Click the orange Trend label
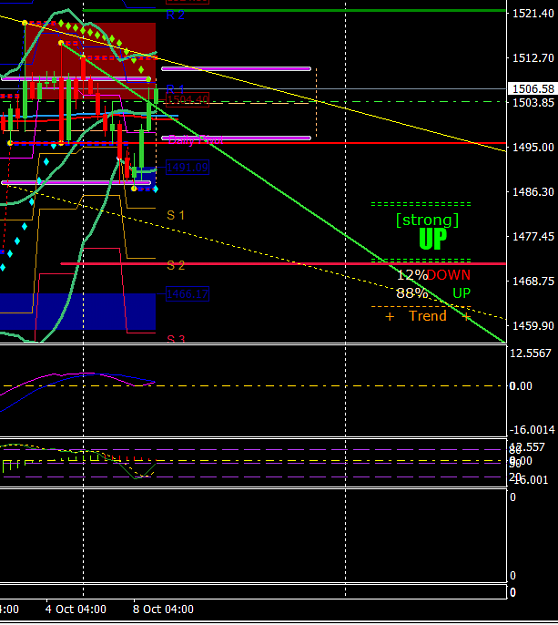Viewport: 558px width, 625px height. click(x=428, y=316)
